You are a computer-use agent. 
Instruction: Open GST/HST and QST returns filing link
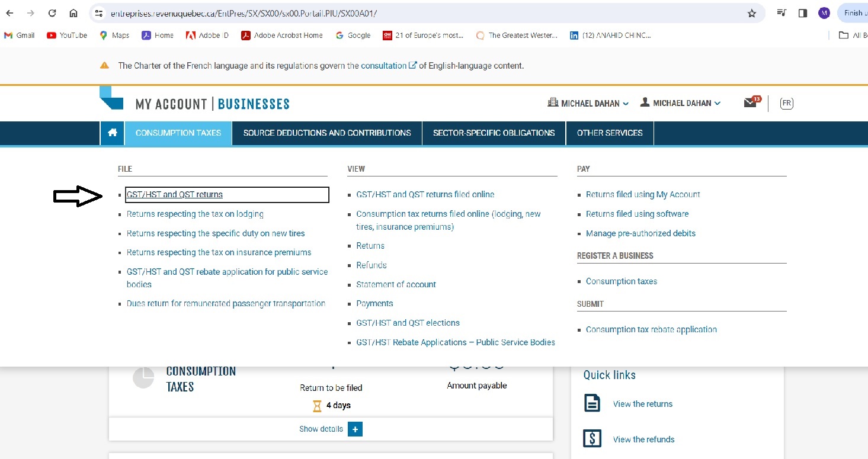point(175,194)
